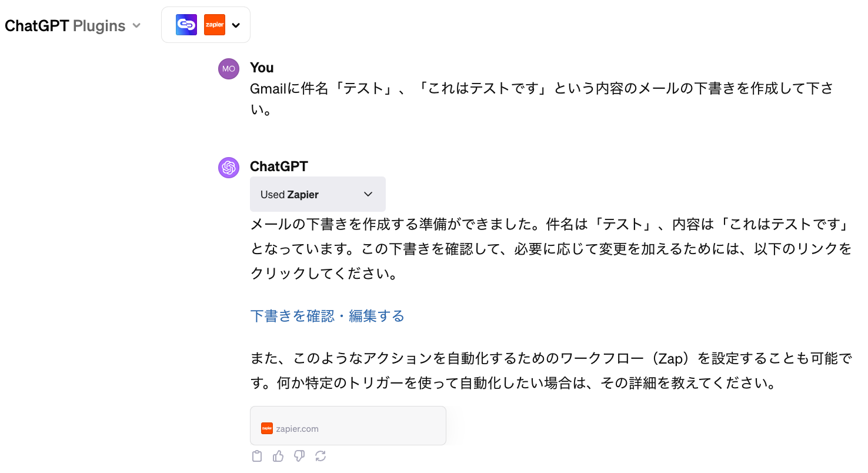Viewport: 868px width, 473px height.
Task: Open the zapier.com source card
Action: click(348, 425)
